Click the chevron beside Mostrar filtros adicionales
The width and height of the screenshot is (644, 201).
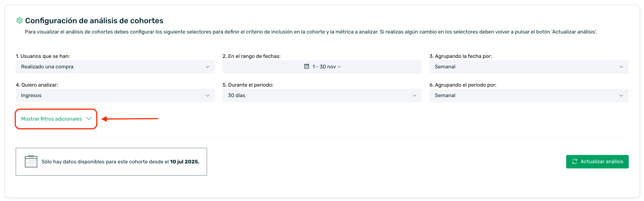(89, 119)
